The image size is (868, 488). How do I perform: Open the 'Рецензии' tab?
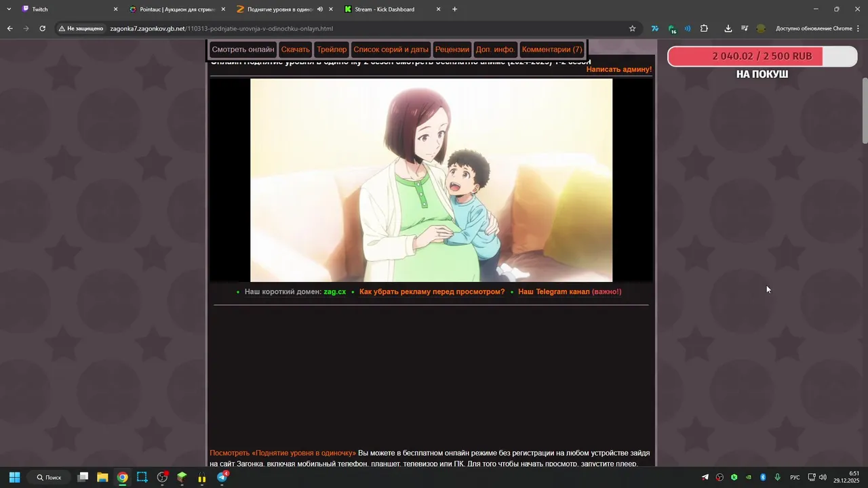[452, 49]
